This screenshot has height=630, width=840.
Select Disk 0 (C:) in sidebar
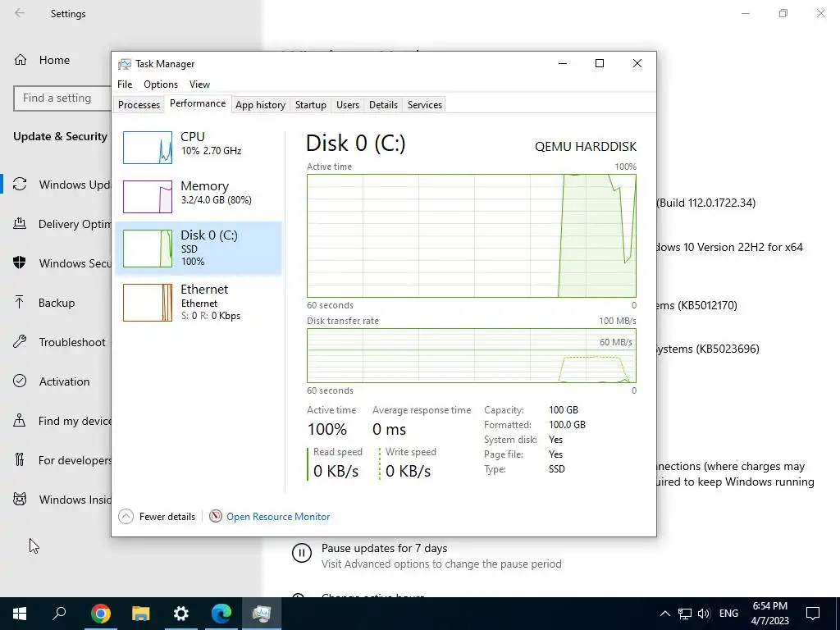199,248
